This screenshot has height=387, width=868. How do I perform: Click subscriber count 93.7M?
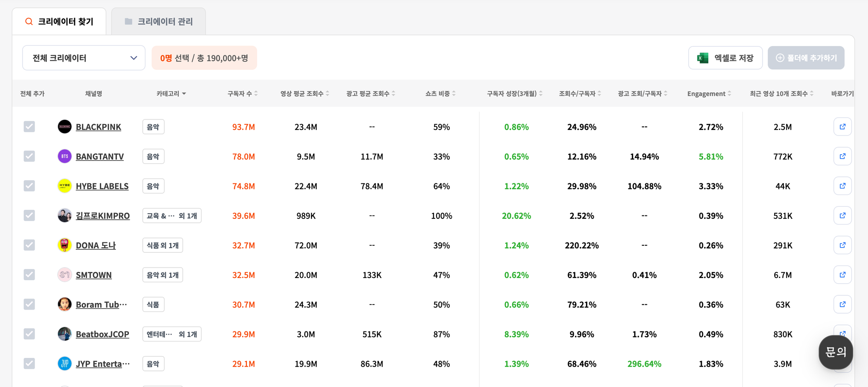(243, 127)
